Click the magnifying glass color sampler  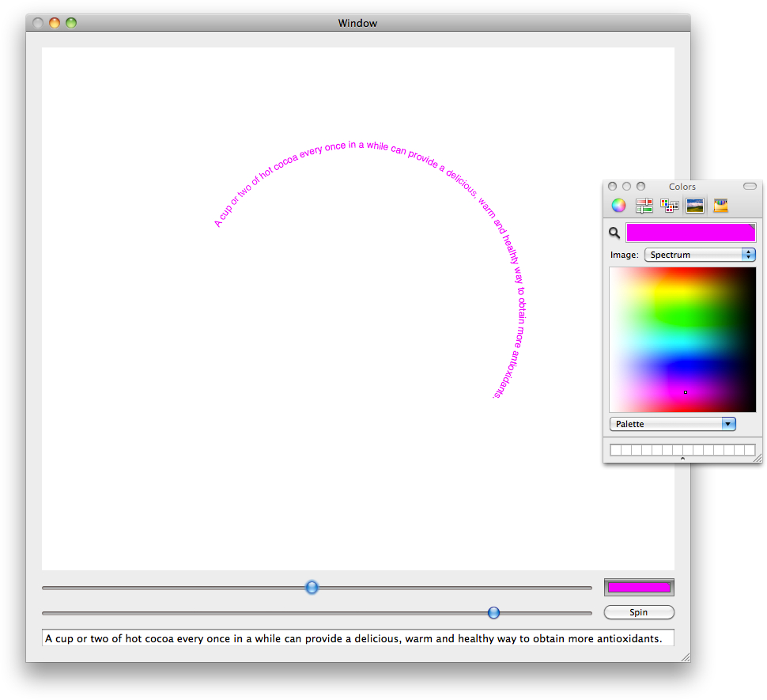pos(614,233)
